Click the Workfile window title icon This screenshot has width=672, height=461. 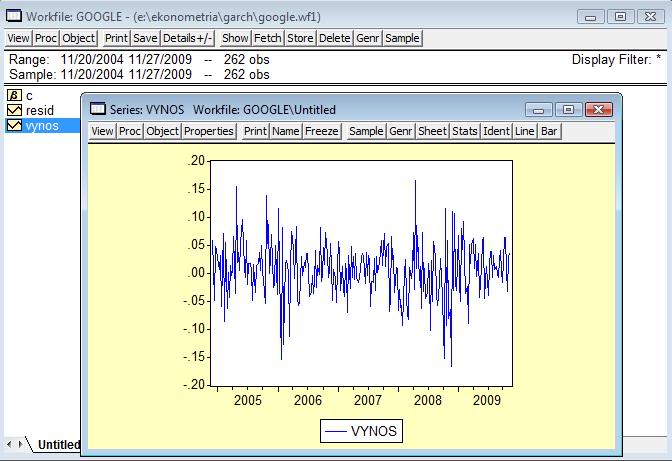[x=13, y=17]
